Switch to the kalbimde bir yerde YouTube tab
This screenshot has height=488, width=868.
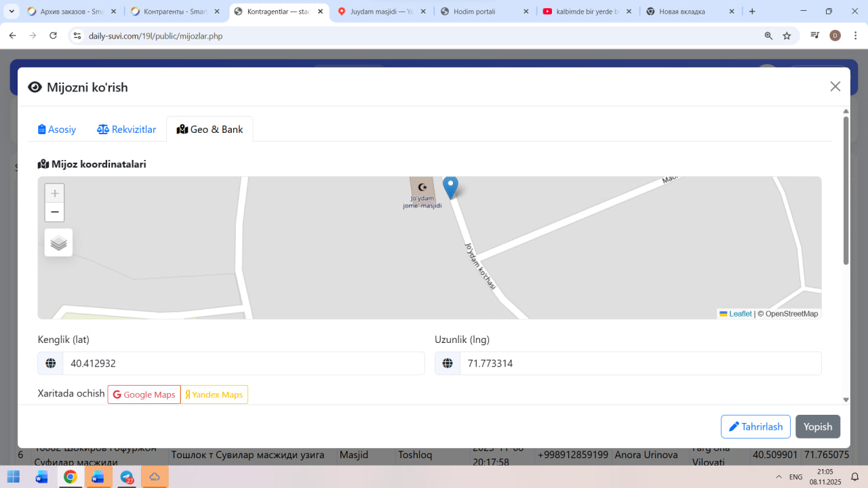tap(586, 12)
